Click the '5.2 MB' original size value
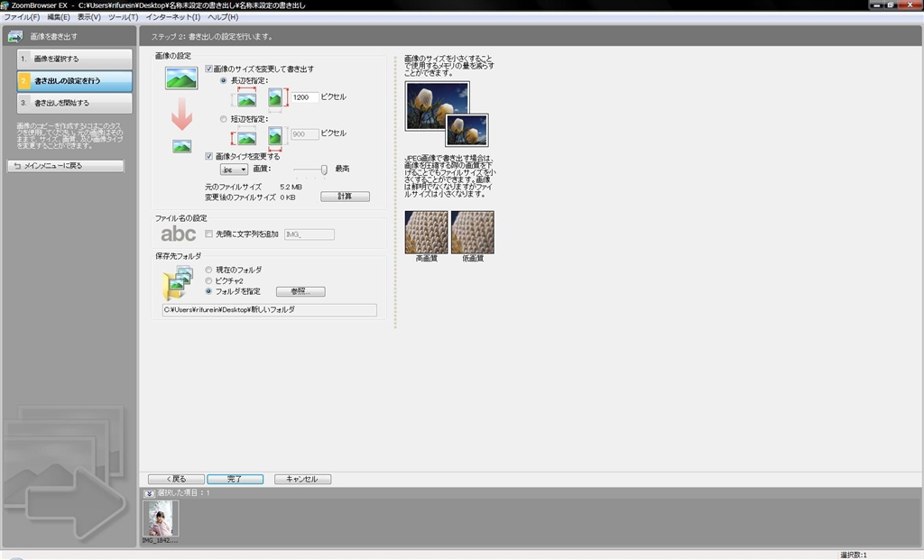Screen dimensions: 924x560 click(x=291, y=187)
